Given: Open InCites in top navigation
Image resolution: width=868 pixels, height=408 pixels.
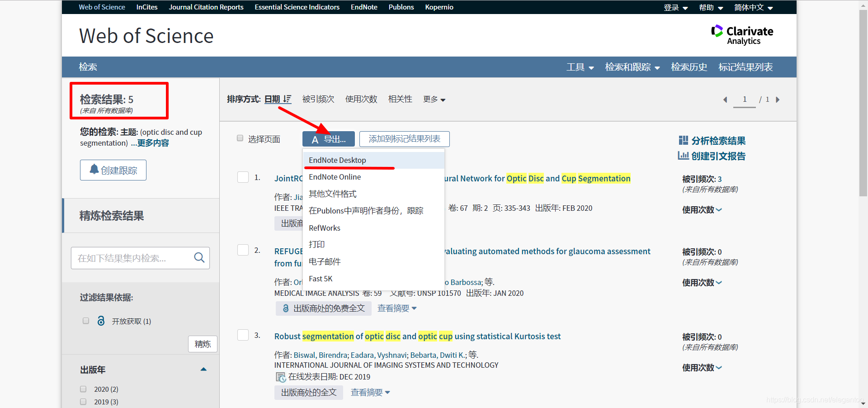Looking at the screenshot, I should coord(147,7).
